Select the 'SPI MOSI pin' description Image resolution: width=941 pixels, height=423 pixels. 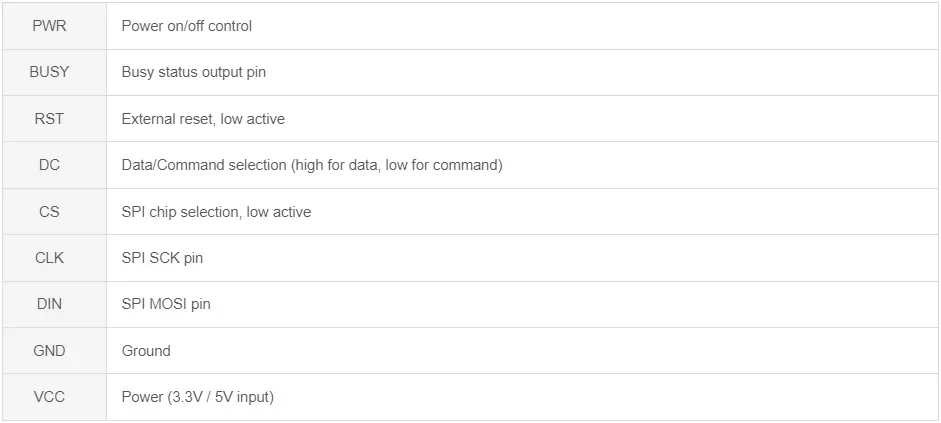tap(166, 304)
